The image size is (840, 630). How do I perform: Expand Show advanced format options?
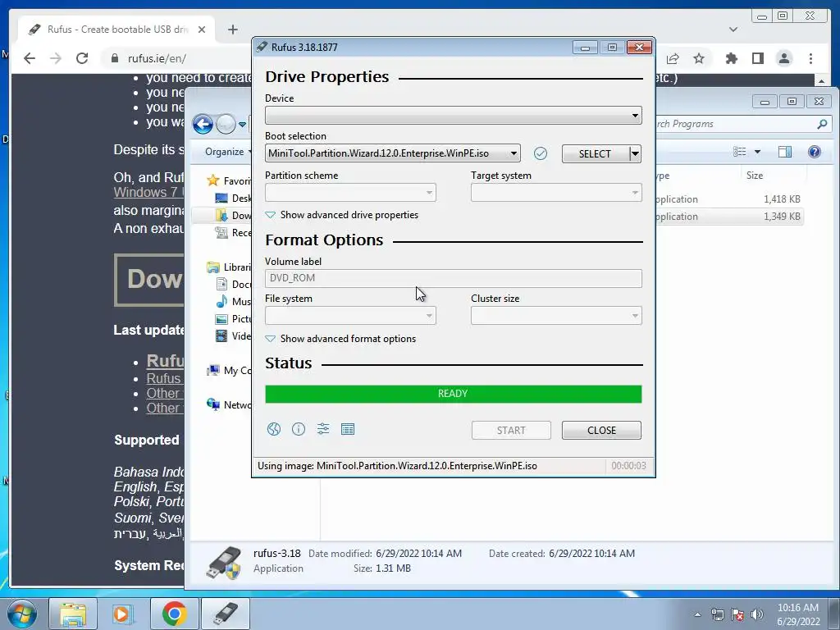[340, 339]
